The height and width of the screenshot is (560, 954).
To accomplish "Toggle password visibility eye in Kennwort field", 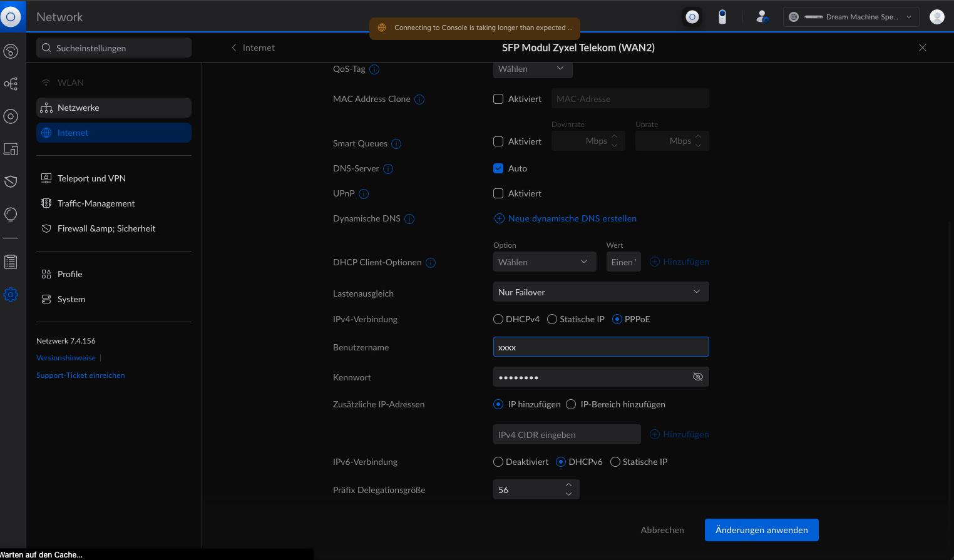I will [x=698, y=377].
